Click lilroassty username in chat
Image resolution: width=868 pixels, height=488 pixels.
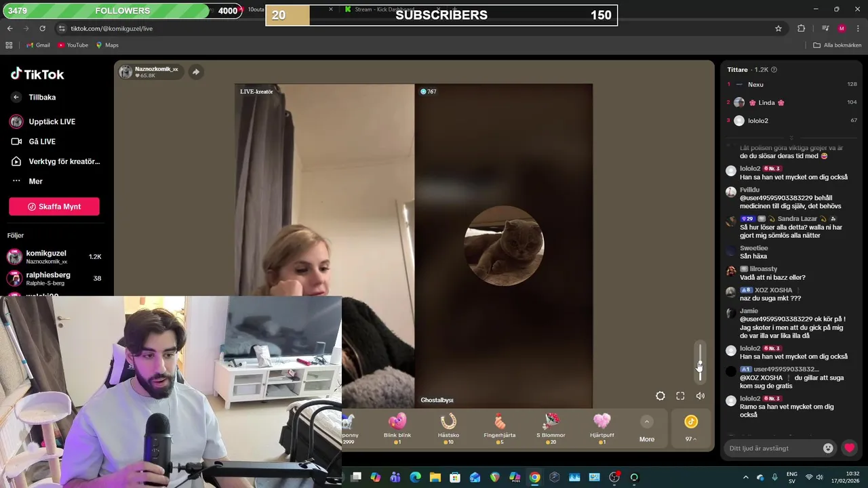click(763, 269)
